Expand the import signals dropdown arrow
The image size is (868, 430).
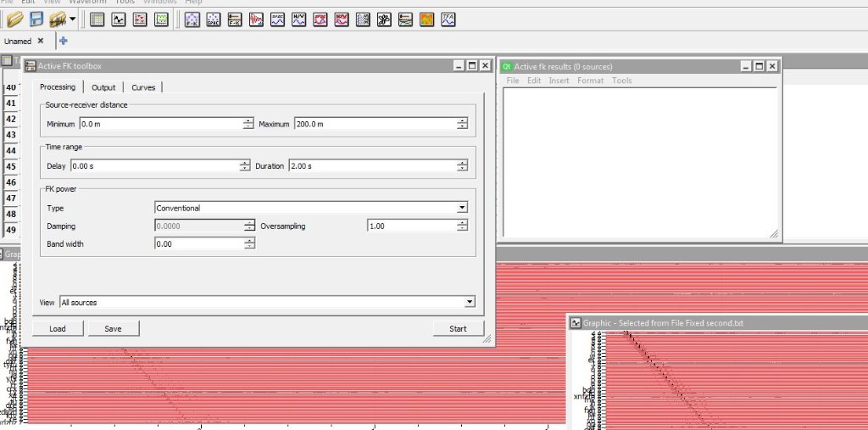pos(73,20)
